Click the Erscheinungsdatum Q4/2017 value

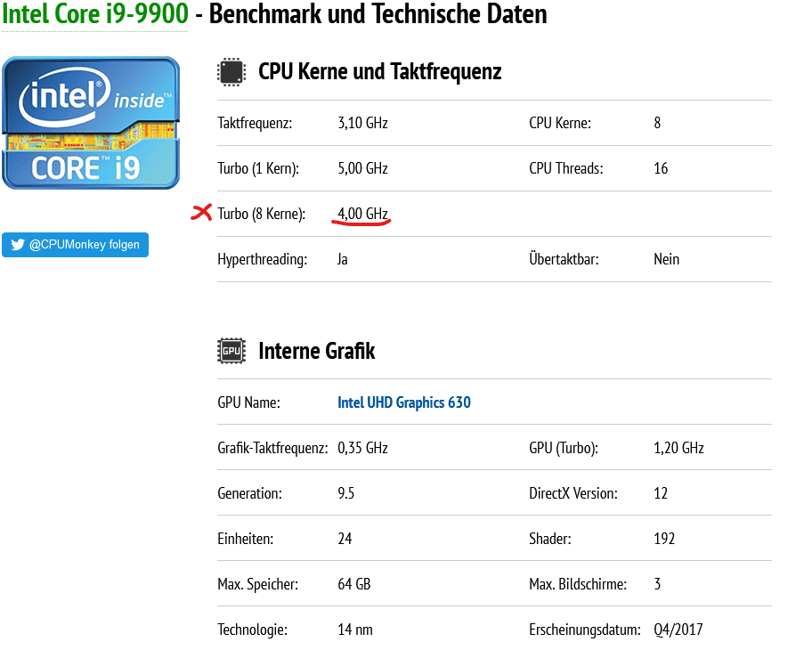tap(678, 630)
